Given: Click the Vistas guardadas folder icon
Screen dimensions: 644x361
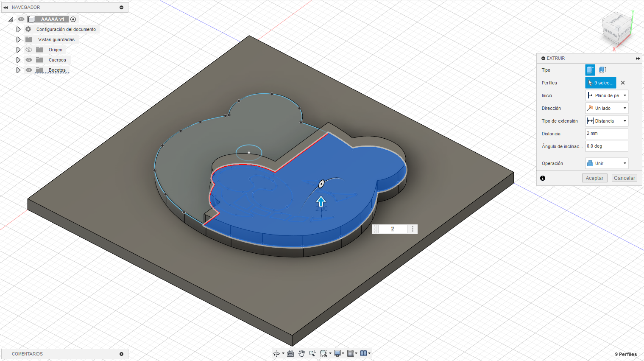Looking at the screenshot, I should tap(29, 39).
